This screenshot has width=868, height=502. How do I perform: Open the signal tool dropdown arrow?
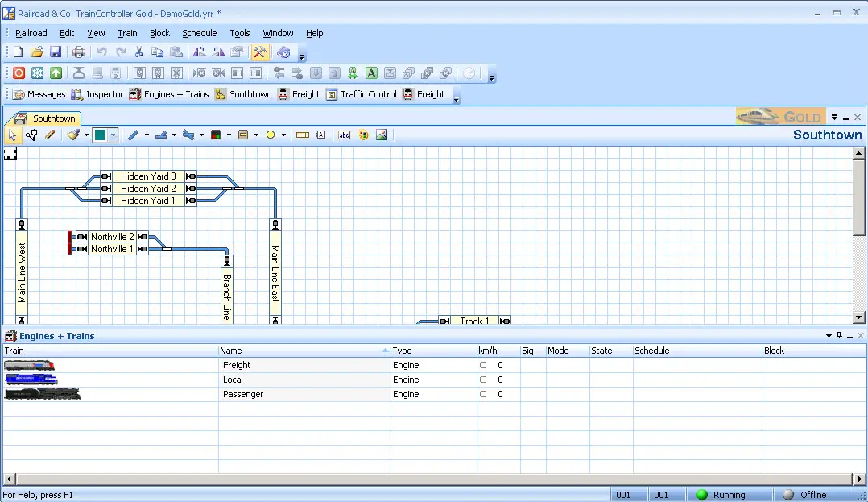point(229,135)
